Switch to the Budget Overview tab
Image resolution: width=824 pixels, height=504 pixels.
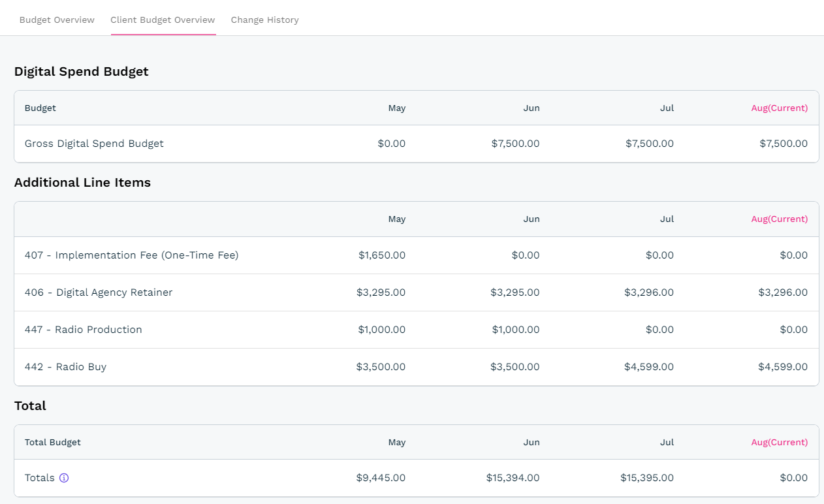(x=57, y=20)
